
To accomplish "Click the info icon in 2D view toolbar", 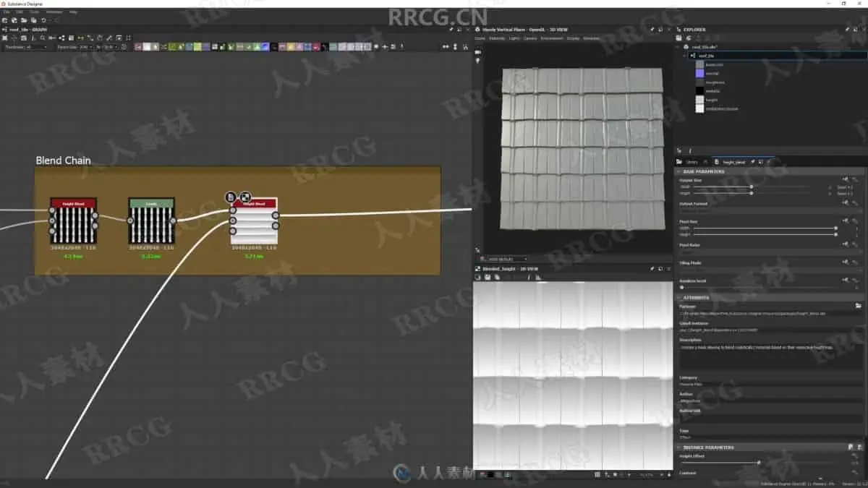I will pos(529,277).
